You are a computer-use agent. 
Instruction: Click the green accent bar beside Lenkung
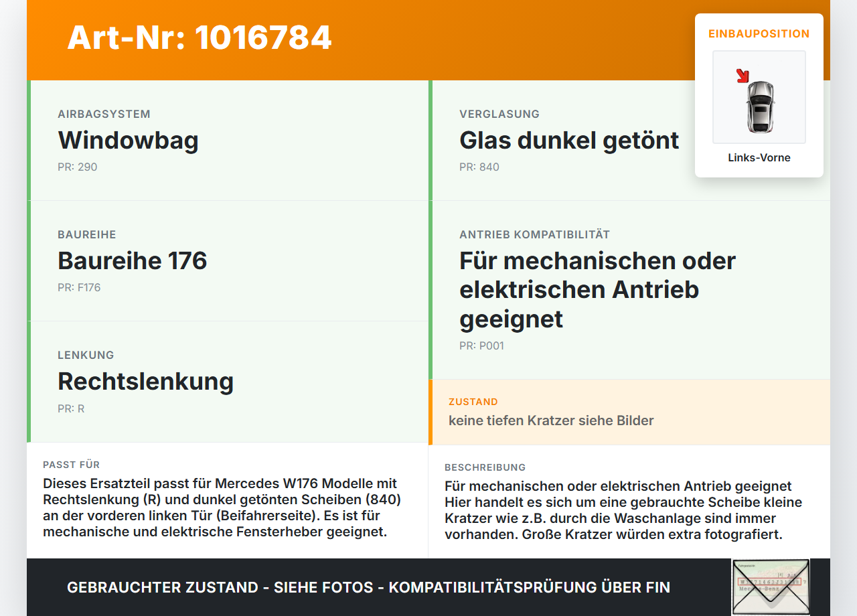[x=28, y=381]
